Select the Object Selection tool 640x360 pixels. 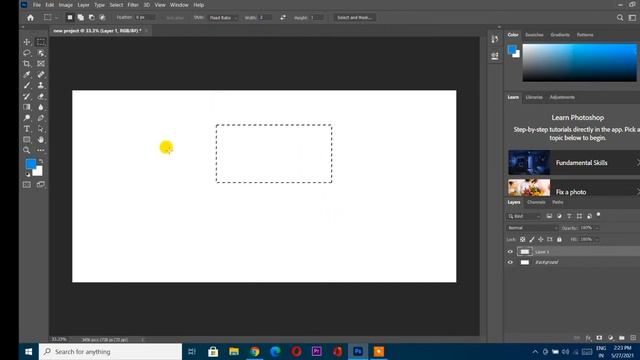pos(41,53)
